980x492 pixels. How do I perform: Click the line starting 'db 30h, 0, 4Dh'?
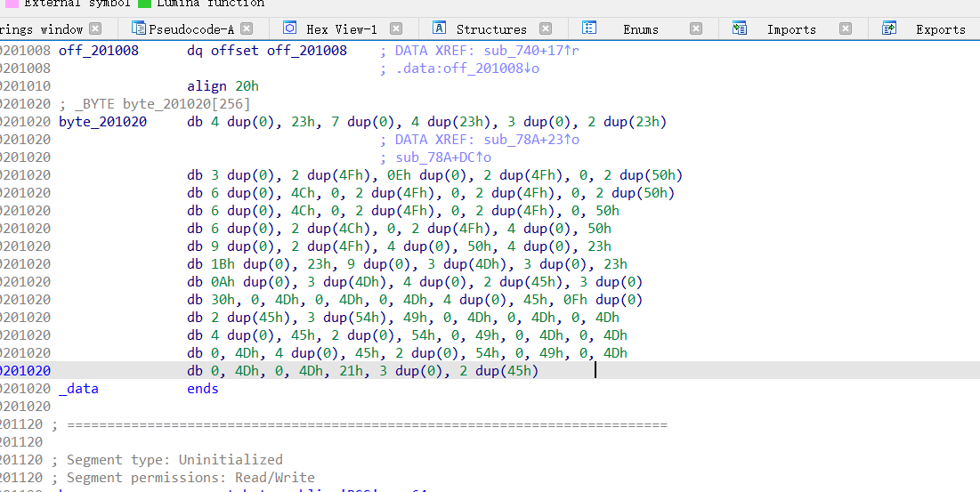coord(415,301)
